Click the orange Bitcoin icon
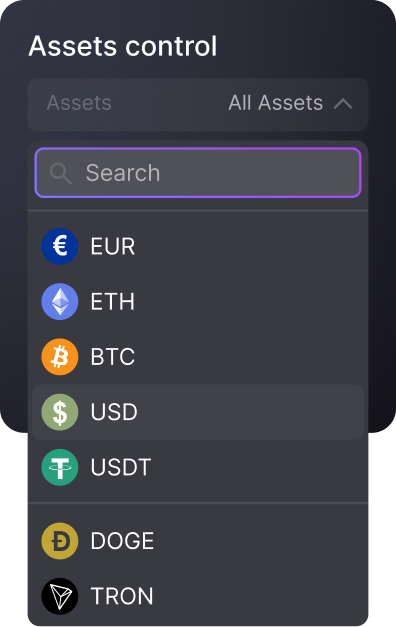396x627 pixels. (60, 356)
